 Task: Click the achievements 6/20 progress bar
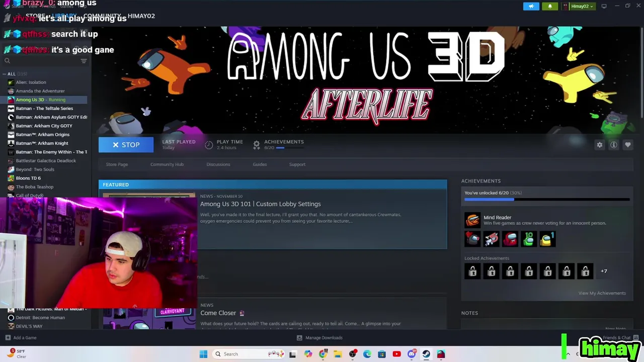pos(547,200)
